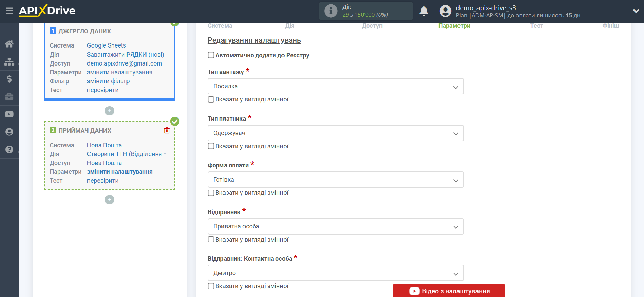Expand the account menu chevron
644x297 pixels.
[x=636, y=11]
